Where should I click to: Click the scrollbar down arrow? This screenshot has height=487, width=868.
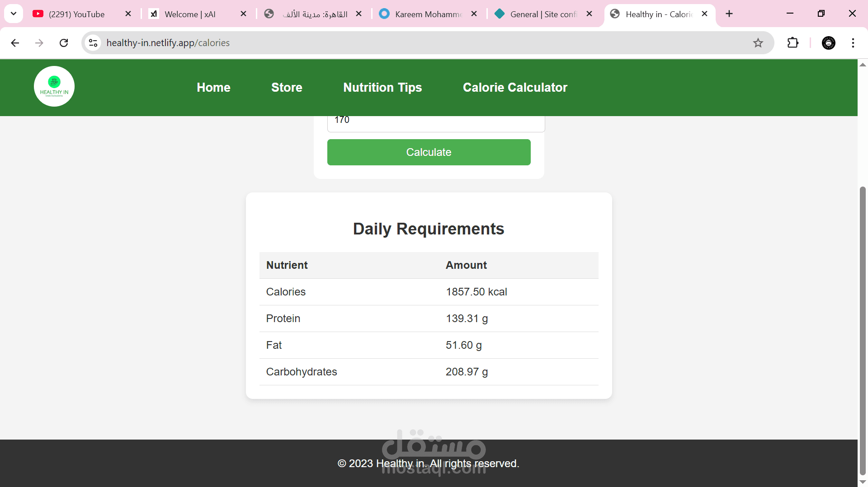(x=863, y=482)
